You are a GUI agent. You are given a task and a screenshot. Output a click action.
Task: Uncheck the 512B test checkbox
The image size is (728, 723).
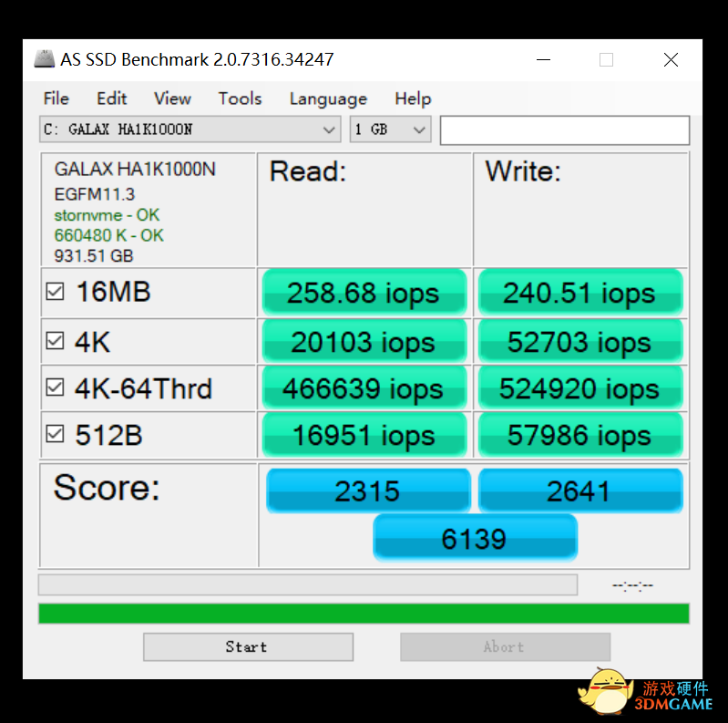55,434
